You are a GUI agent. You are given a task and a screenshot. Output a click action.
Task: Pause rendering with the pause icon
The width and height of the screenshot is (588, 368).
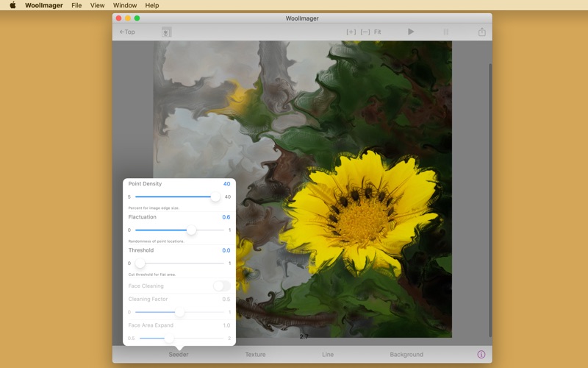[x=446, y=32]
